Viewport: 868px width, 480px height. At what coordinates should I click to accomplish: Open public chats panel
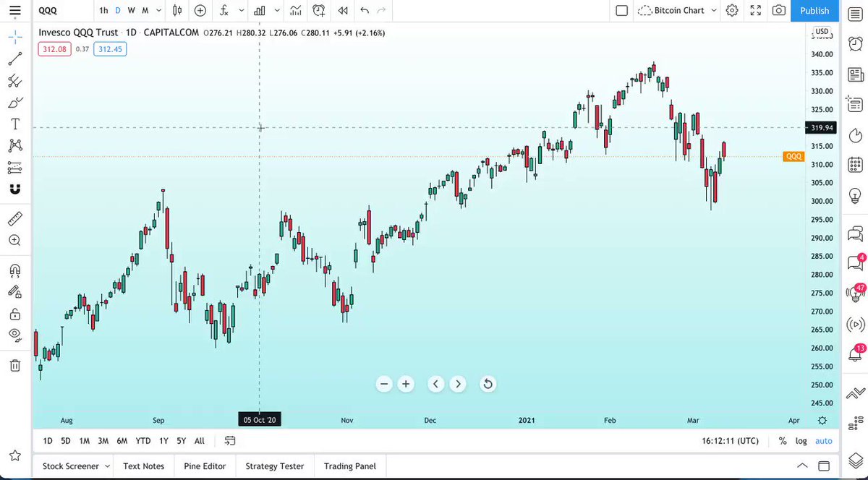[x=854, y=233]
